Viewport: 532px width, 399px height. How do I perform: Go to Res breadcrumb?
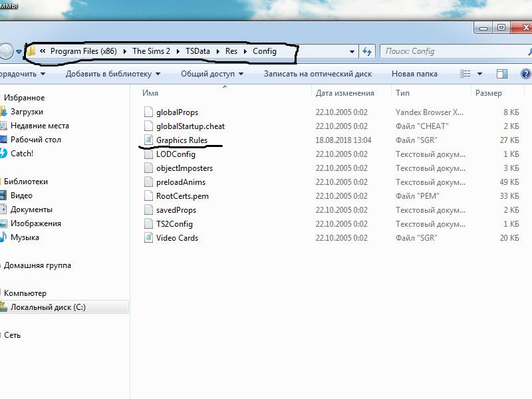point(231,51)
